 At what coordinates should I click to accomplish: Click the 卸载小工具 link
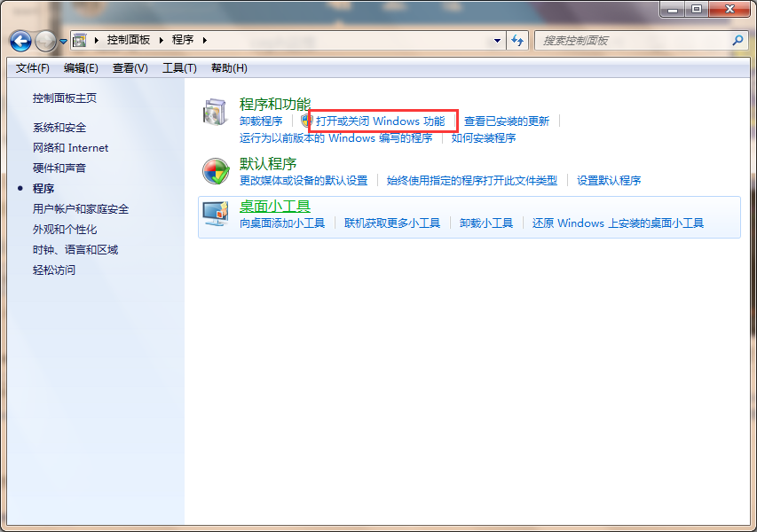point(486,223)
